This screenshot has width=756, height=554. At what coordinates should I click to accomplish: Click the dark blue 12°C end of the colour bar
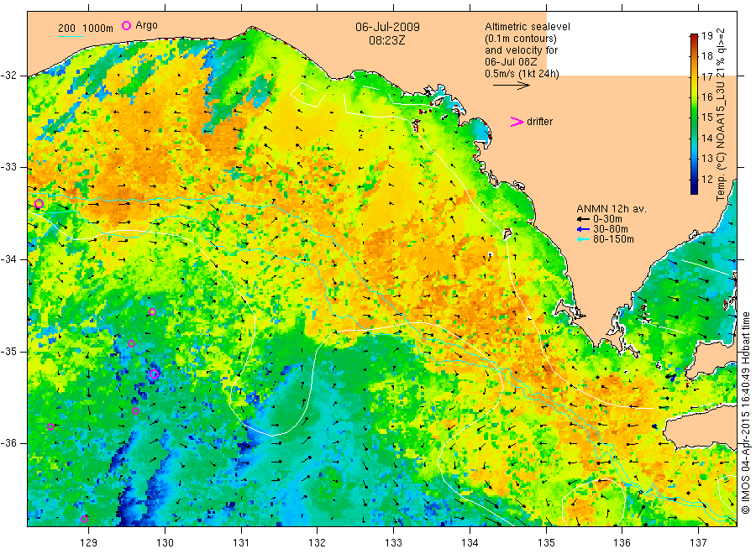pos(694,188)
